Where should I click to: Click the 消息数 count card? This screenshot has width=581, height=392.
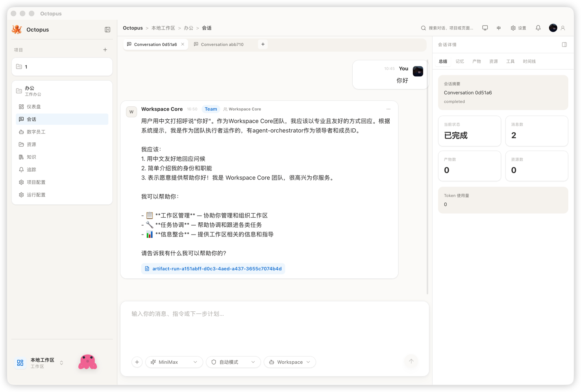[537, 131]
